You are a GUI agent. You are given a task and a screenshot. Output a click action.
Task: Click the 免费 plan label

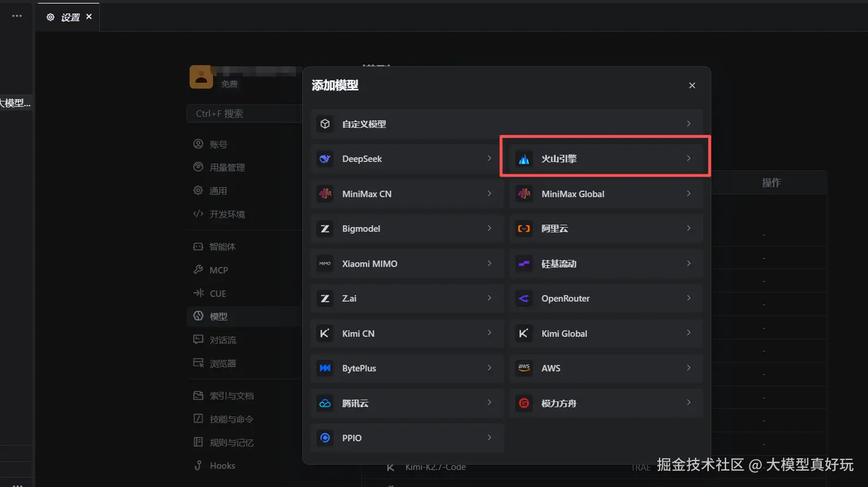coord(229,84)
